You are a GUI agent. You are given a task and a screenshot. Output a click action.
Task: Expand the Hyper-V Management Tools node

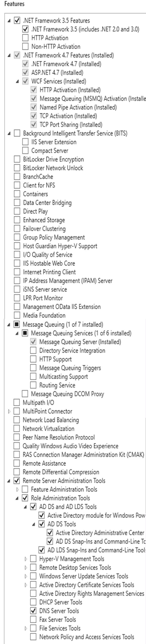click(x=26, y=559)
